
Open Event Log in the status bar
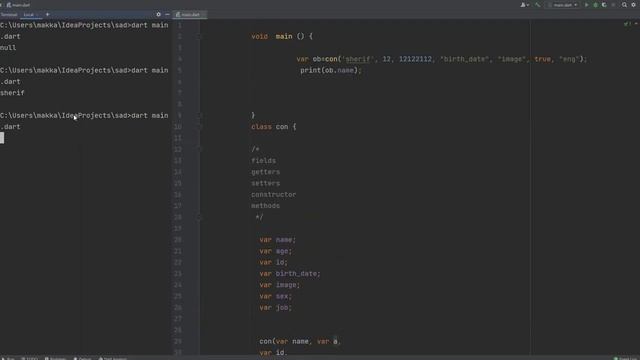point(626,358)
